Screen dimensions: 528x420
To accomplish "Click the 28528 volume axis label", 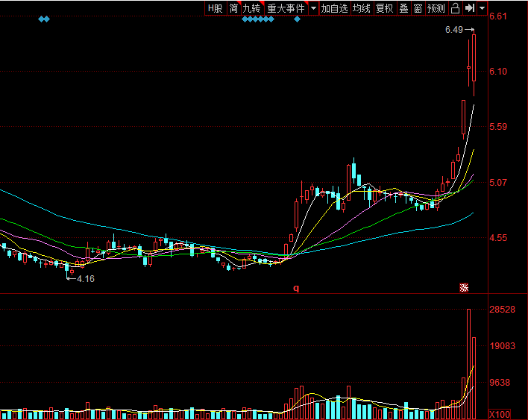I will coord(503,309).
